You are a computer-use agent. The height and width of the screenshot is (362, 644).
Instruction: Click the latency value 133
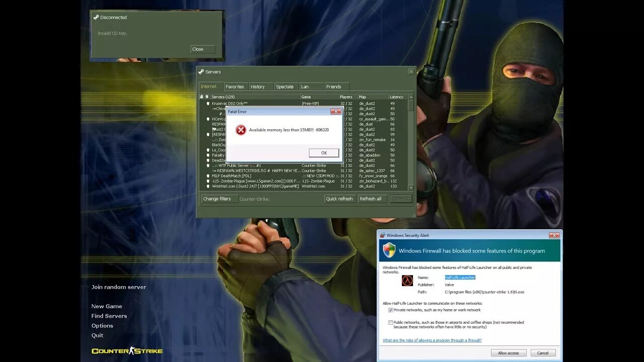393,186
